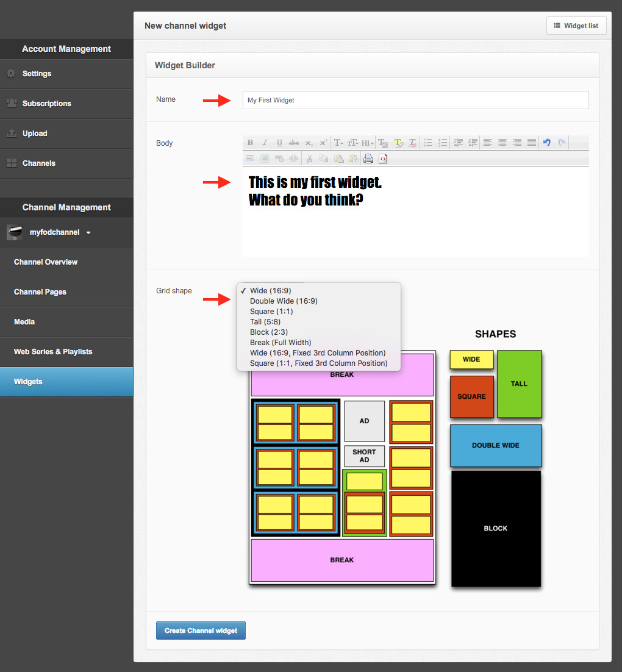Undo the last edit
Viewport: 622px width, 672px height.
547,143
